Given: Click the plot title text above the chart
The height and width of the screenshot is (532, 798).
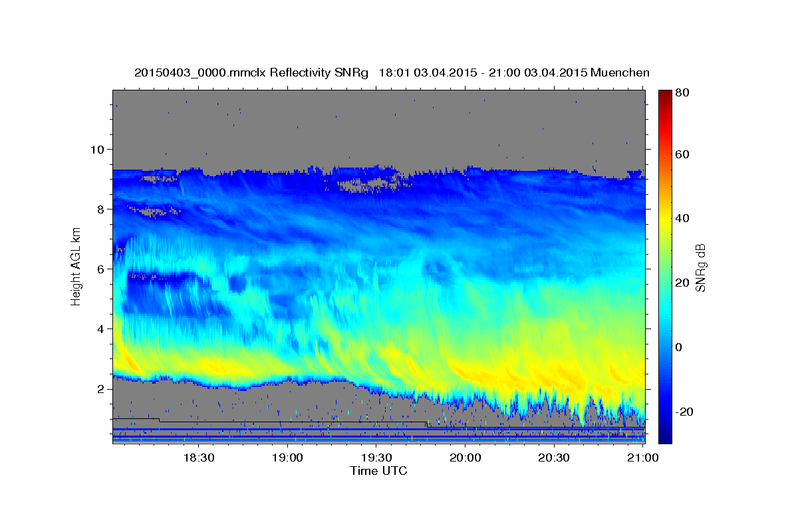Looking at the screenshot, I should [392, 72].
